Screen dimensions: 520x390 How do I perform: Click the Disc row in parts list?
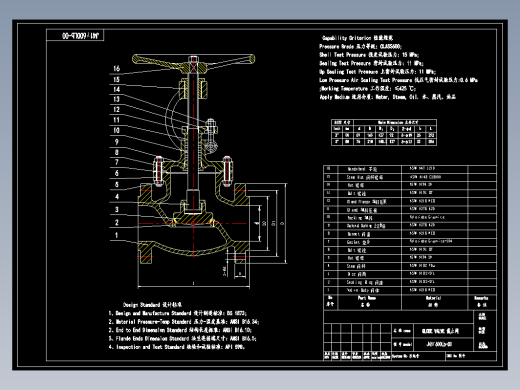pos(410,274)
